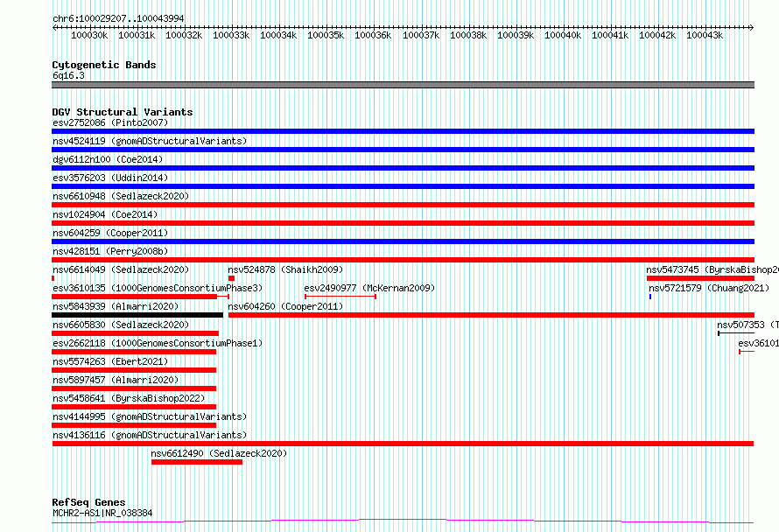Click the magenta MCHR2-AS1 gene line

click(x=403, y=521)
